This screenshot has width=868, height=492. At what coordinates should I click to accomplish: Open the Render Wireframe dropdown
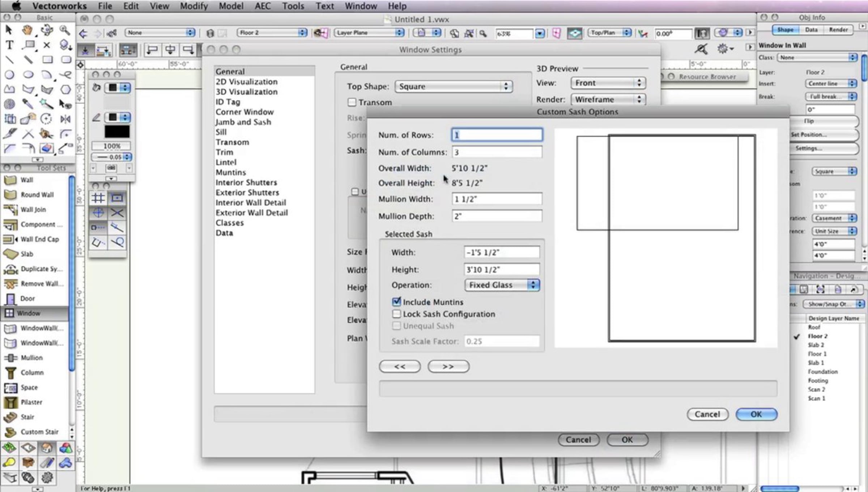608,99
